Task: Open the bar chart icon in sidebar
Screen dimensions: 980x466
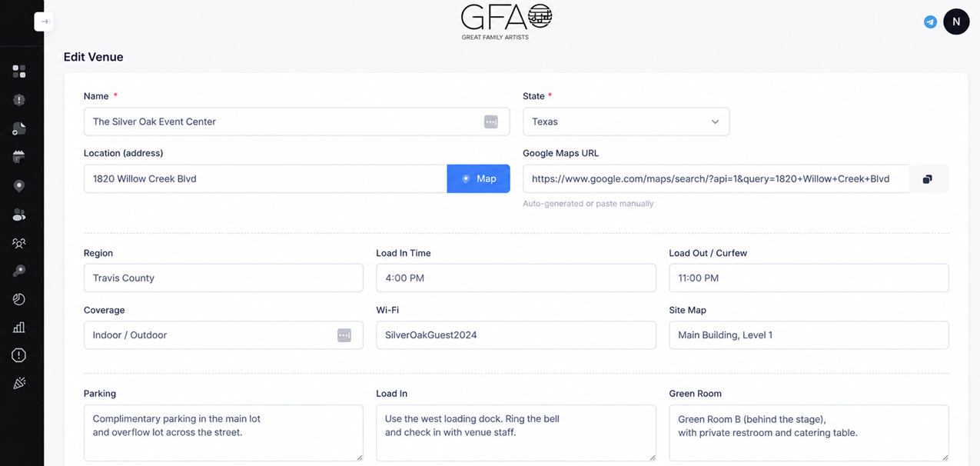Action: [x=19, y=327]
